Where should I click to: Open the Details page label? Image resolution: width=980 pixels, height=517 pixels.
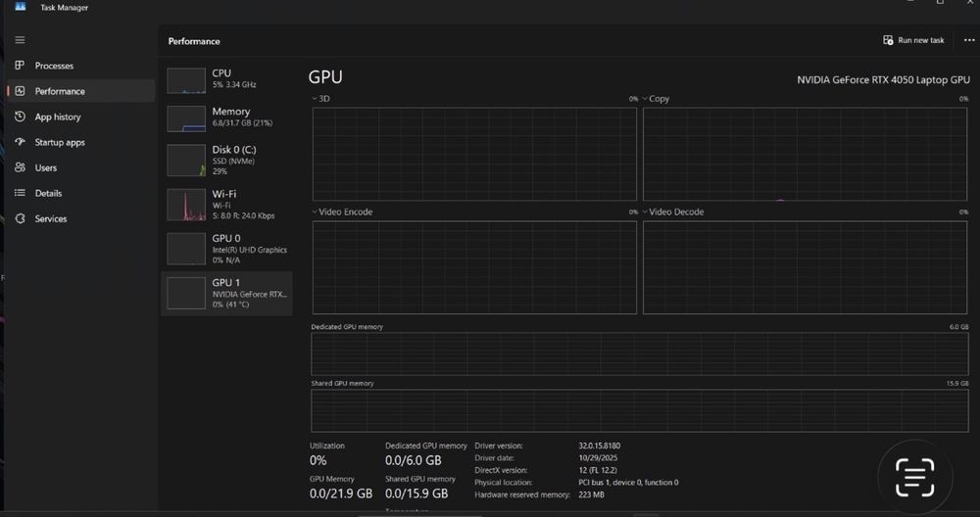point(48,194)
